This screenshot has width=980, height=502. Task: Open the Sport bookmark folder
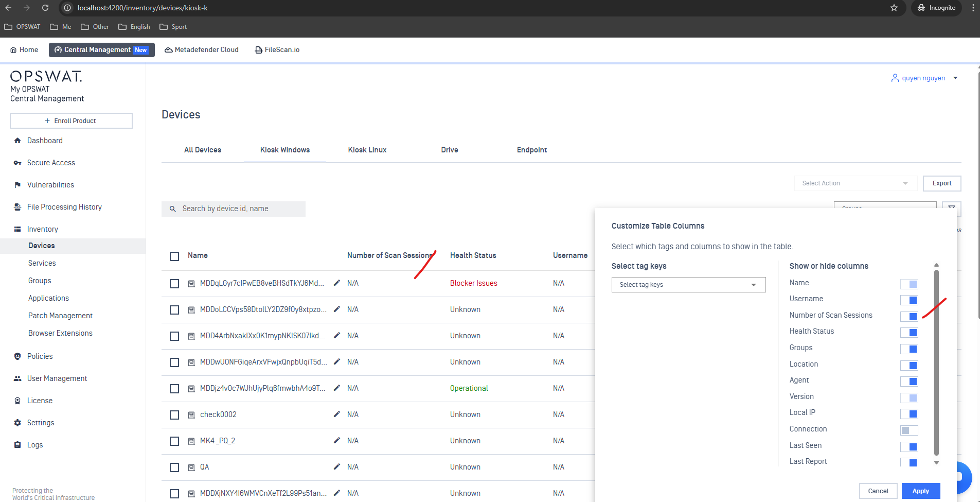tap(173, 27)
